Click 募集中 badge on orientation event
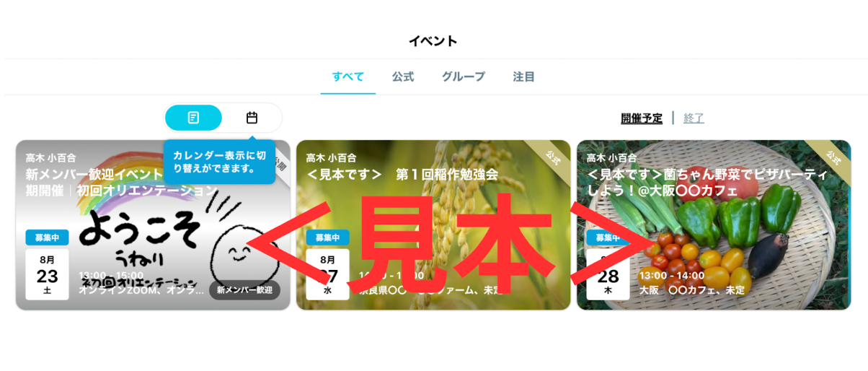Image resolution: width=868 pixels, height=371 pixels. [x=48, y=237]
